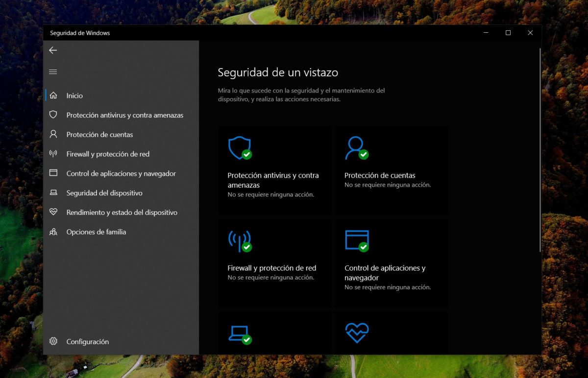Click the laptop icon for Seguridad del dispositivo
This screenshot has width=588, height=378.
(53, 193)
